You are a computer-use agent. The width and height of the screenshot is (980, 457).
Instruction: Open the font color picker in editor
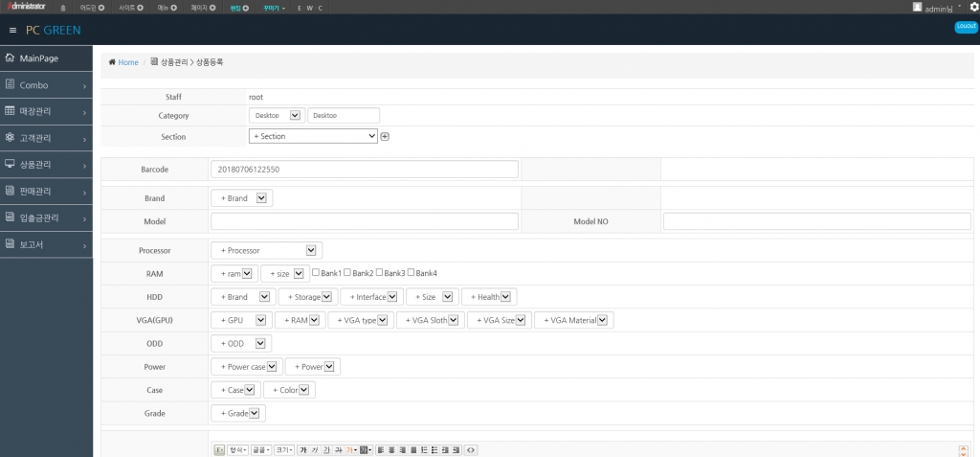coord(350,450)
